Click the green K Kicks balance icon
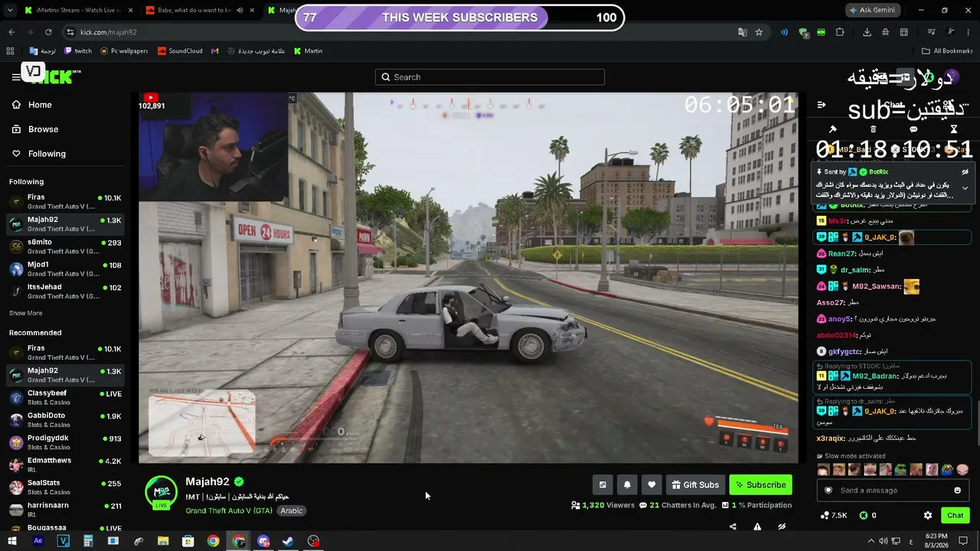 (864, 515)
